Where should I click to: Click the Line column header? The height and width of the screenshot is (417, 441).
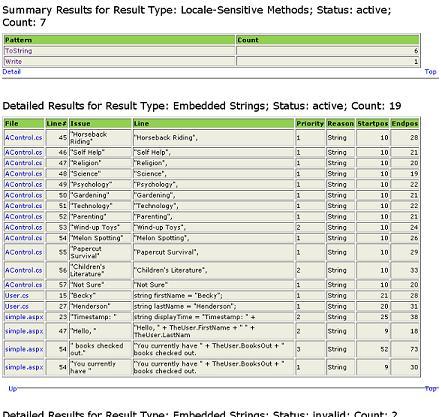coord(213,123)
